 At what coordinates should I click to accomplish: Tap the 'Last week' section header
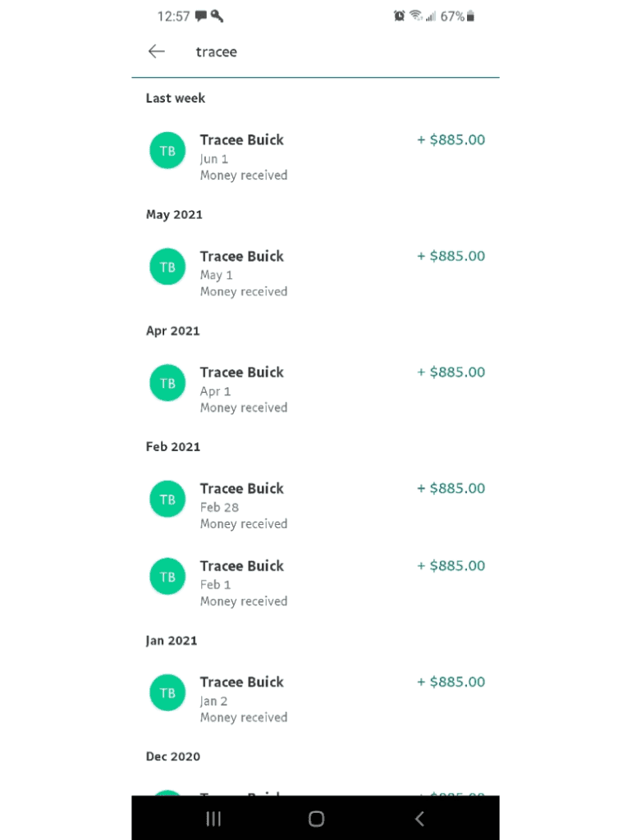pos(176,98)
